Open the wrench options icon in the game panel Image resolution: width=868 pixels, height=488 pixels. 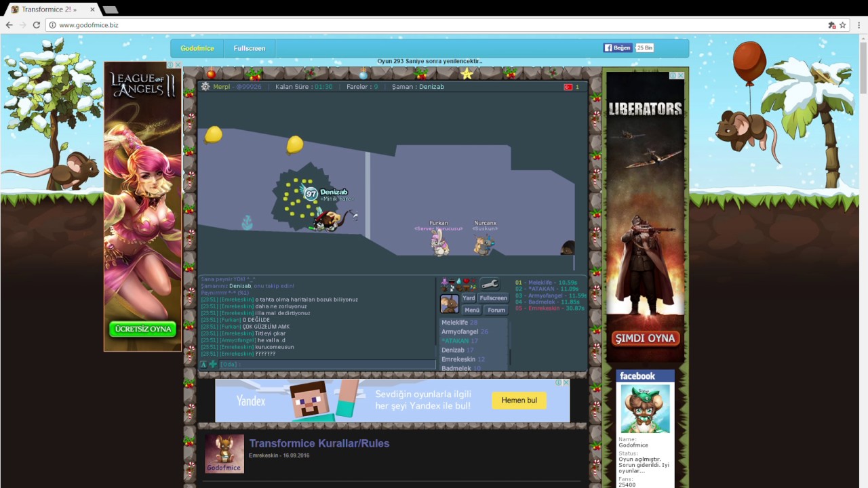pyautogui.click(x=490, y=284)
